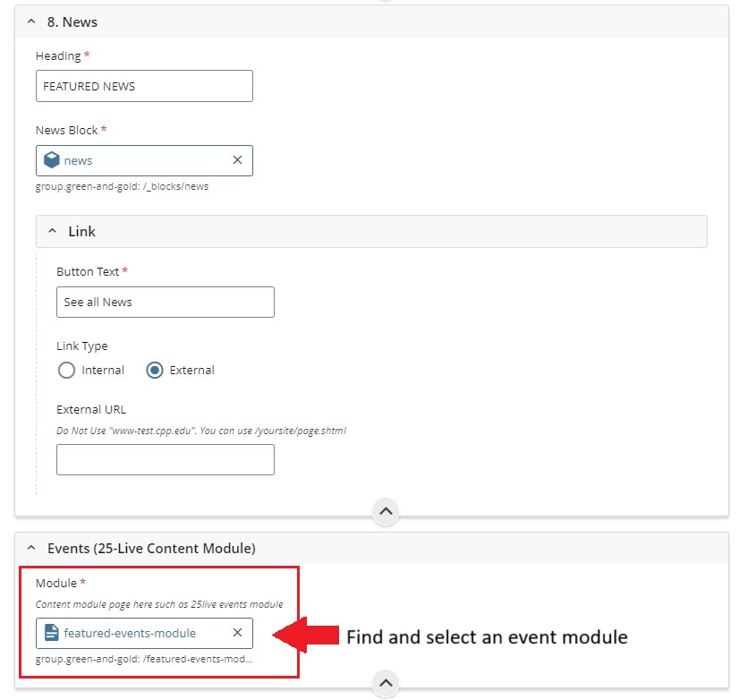Collapse the 8. News section chevron
This screenshot has height=700, width=739.
[32, 21]
